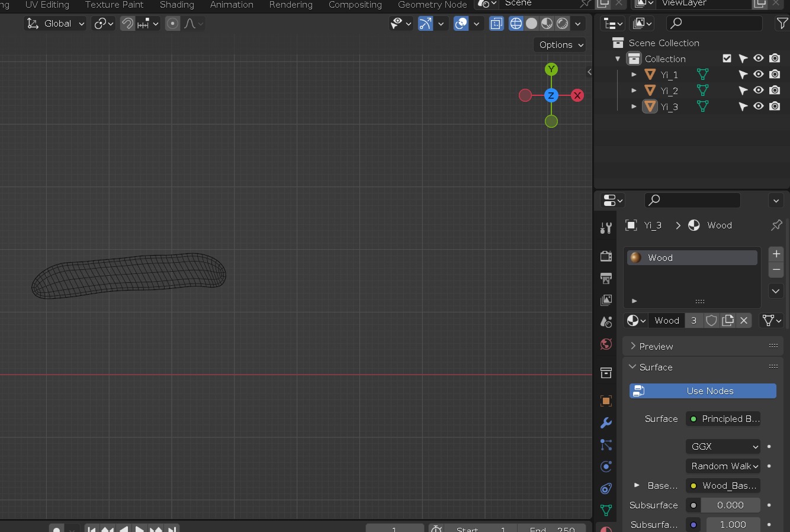
Task: Browse materials to link
Action: coord(636,320)
